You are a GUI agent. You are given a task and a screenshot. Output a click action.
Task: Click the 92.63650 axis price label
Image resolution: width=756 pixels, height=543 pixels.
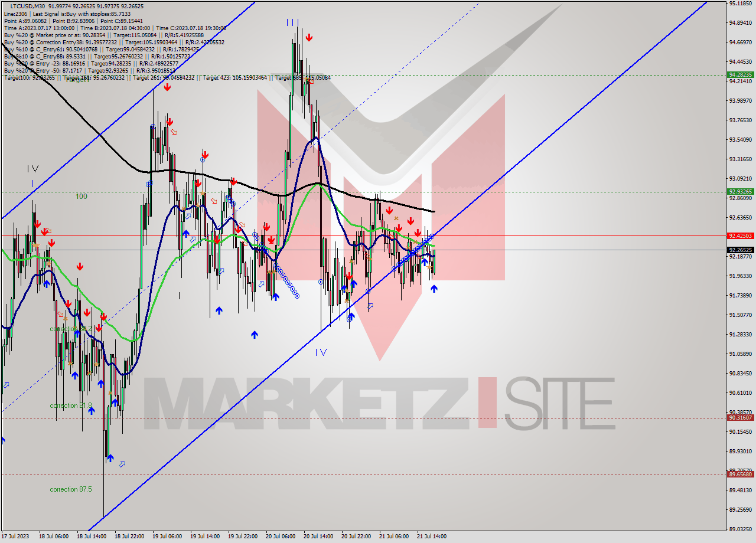coord(741,218)
